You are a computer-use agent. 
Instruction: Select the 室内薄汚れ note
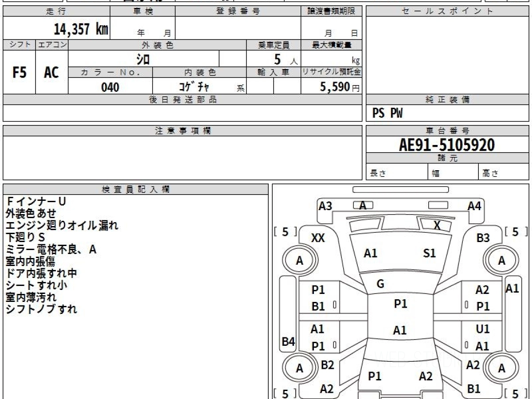[31, 297]
